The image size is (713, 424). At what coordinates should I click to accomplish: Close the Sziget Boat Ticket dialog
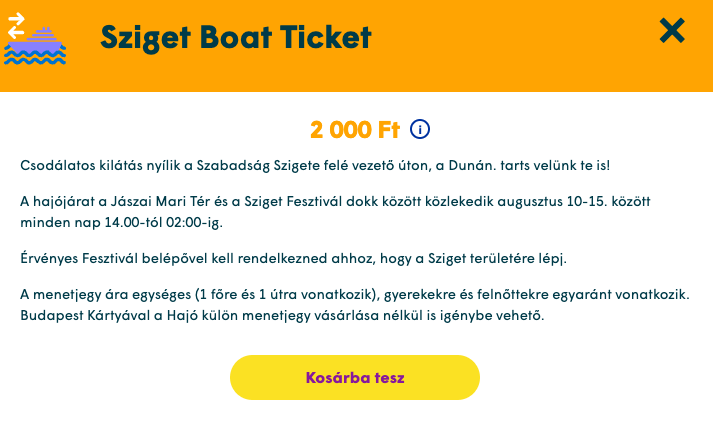coord(672,32)
